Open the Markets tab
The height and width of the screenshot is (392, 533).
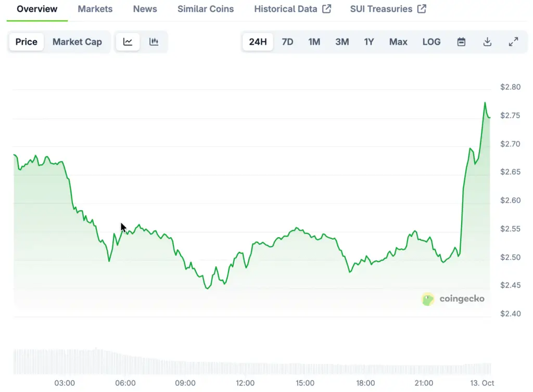(95, 9)
